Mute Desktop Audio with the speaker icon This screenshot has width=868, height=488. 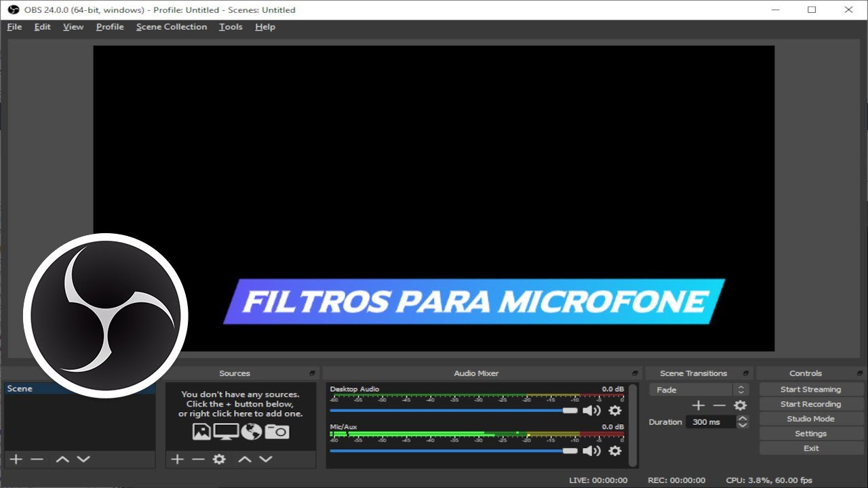592,410
